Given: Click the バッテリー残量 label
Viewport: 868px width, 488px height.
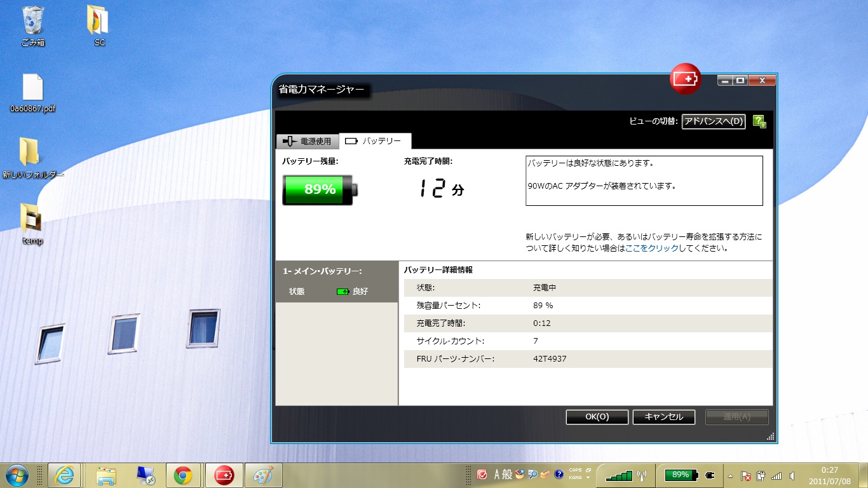Looking at the screenshot, I should coord(311,161).
